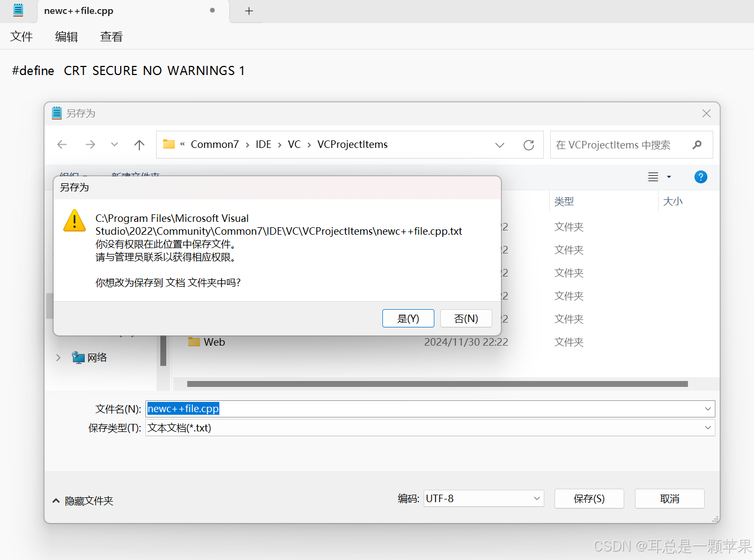The height and width of the screenshot is (560, 754).
Task: Click Yes (是) in the permission prompt
Action: (408, 318)
